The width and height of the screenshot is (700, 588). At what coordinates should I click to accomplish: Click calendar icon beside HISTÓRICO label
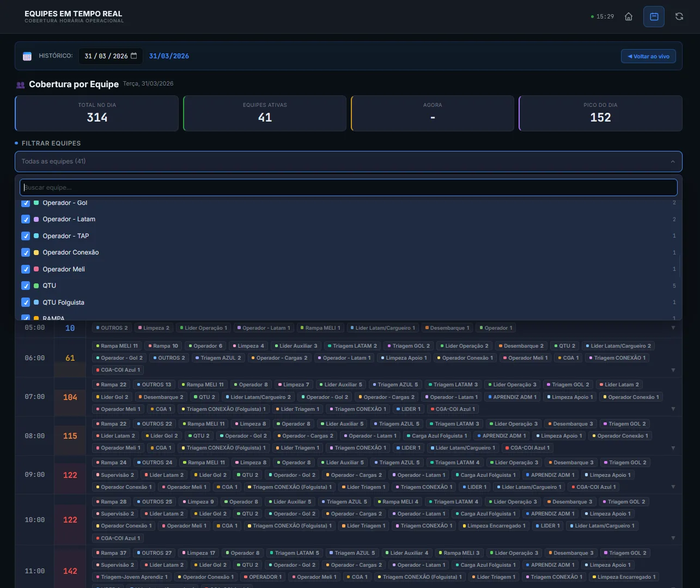[27, 56]
